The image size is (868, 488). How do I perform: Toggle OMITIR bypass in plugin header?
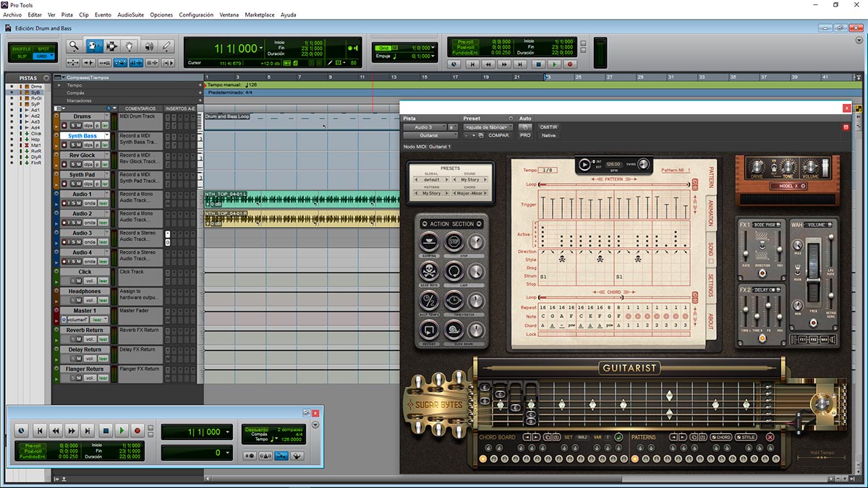tap(549, 127)
